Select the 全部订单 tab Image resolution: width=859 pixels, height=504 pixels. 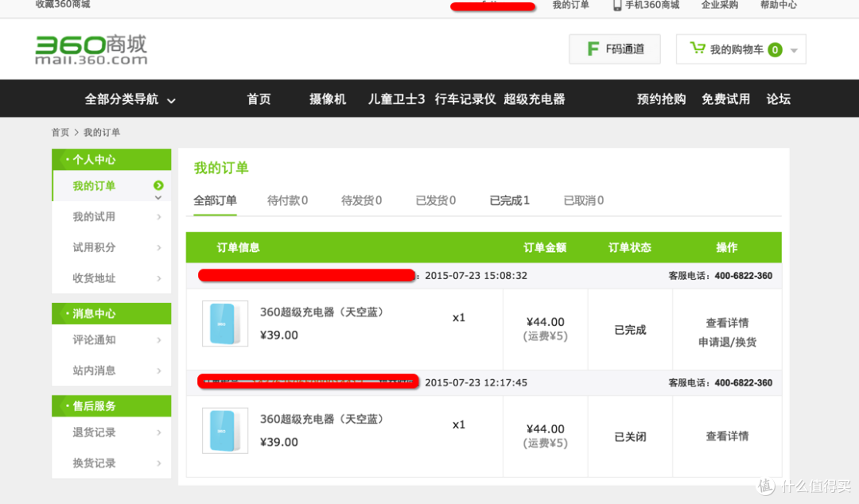215,200
